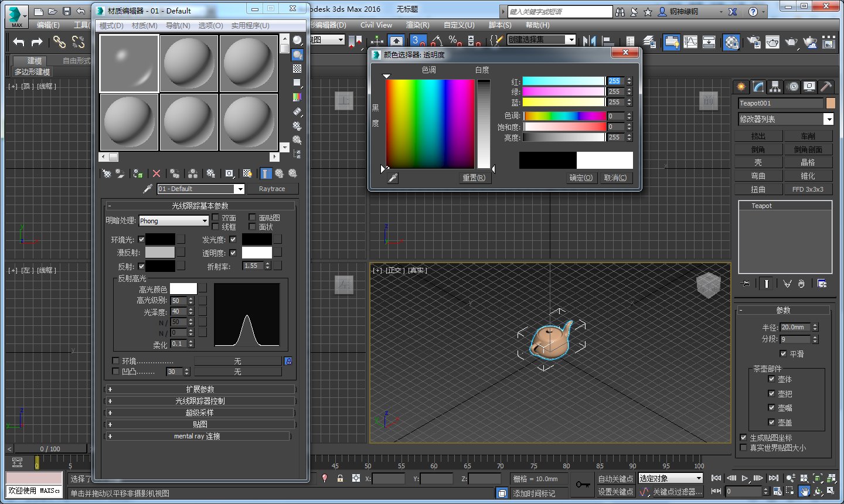This screenshot has width=844, height=504.
Task: Activate the Pan View hand icon
Action: (805, 491)
